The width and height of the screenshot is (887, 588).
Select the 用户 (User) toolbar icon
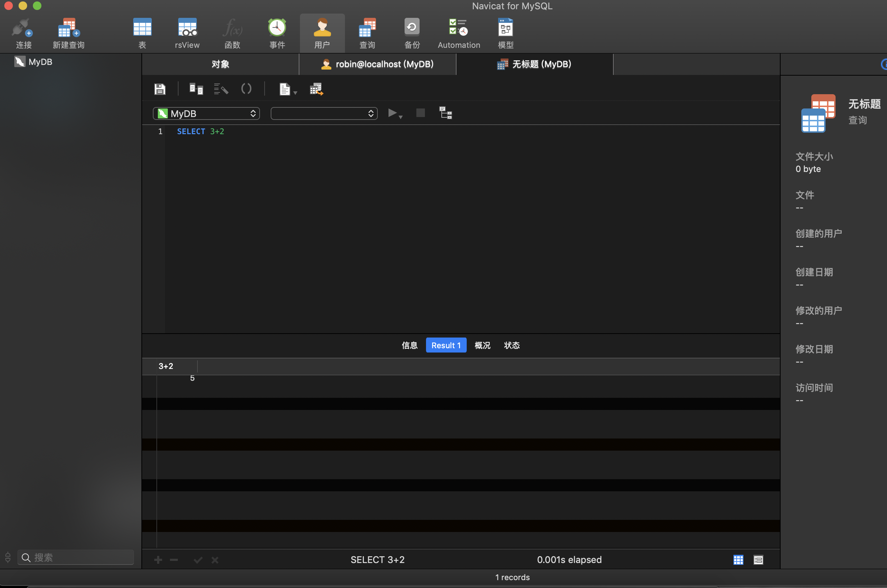tap(322, 33)
